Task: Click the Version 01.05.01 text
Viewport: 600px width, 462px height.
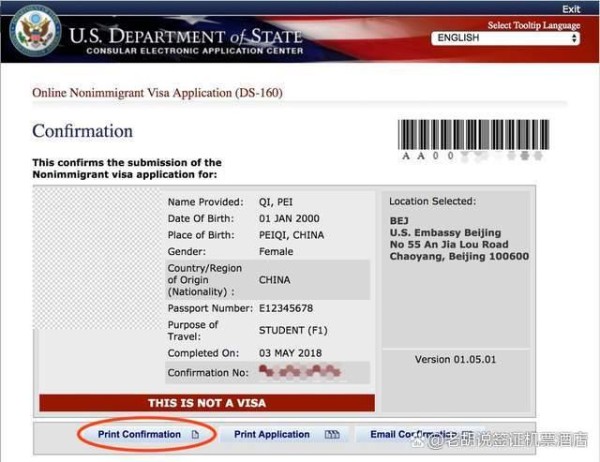Action: [x=455, y=359]
